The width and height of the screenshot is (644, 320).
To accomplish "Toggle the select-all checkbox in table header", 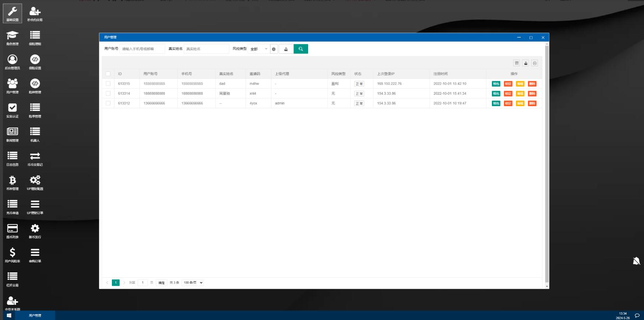I will pyautogui.click(x=108, y=74).
